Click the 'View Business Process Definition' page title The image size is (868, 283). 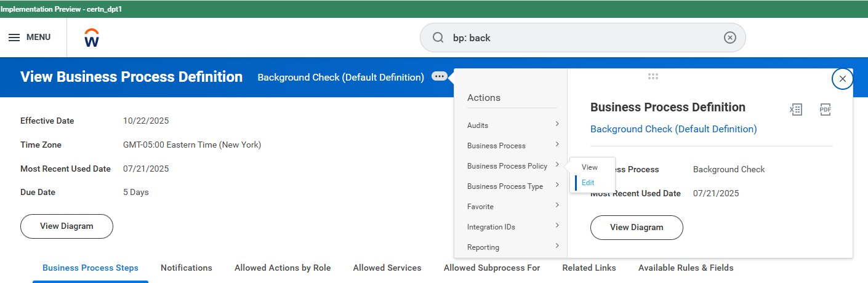pos(131,77)
